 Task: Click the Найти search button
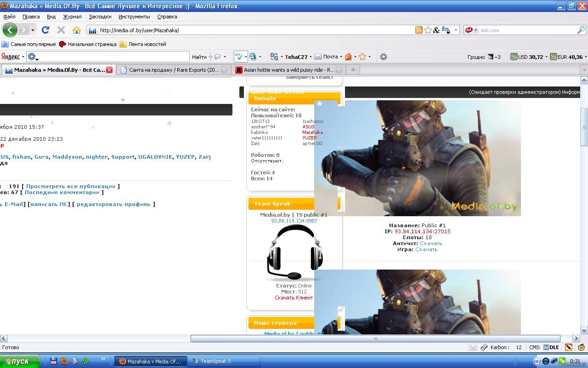click(x=199, y=57)
